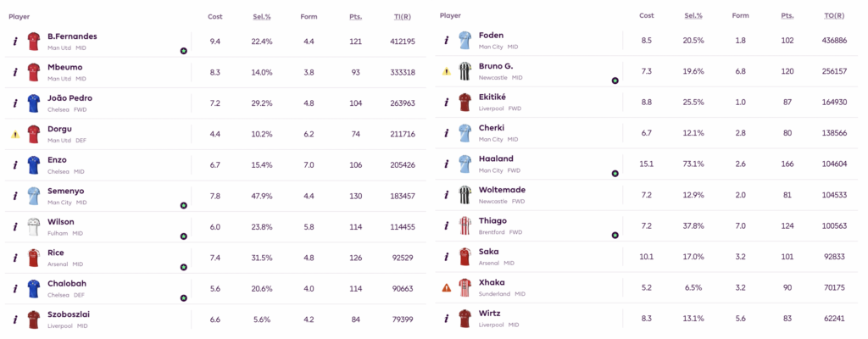Viewport: 868px width, 339px height.
Task: Sort by TI(R) column header
Action: coord(403,16)
